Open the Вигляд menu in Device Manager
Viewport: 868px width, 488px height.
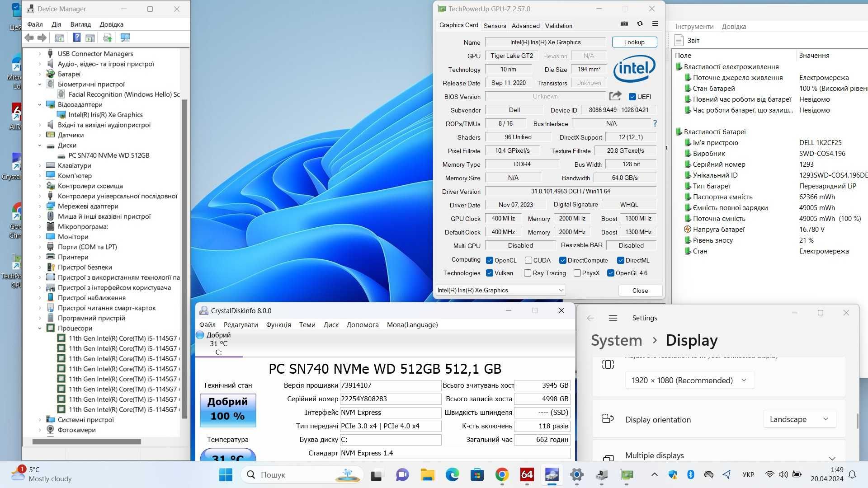(x=80, y=24)
